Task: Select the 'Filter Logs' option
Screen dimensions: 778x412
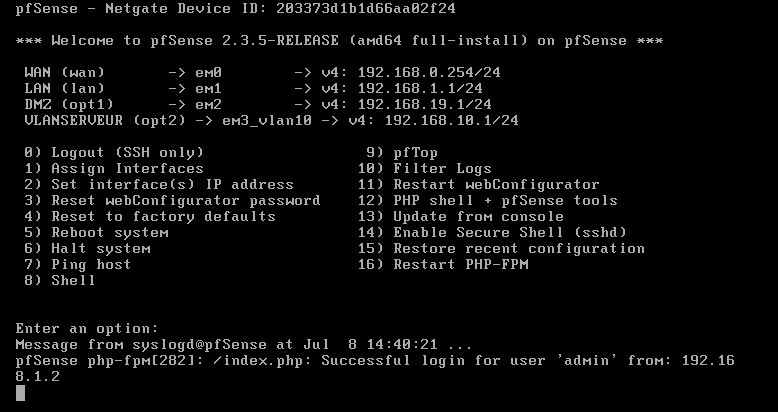Action: [425, 169]
